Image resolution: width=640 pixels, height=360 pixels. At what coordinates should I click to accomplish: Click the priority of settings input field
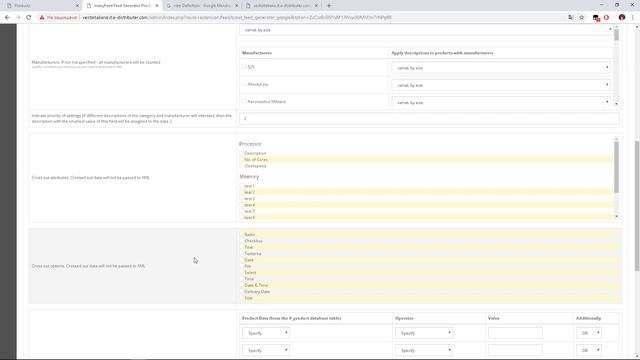click(429, 118)
